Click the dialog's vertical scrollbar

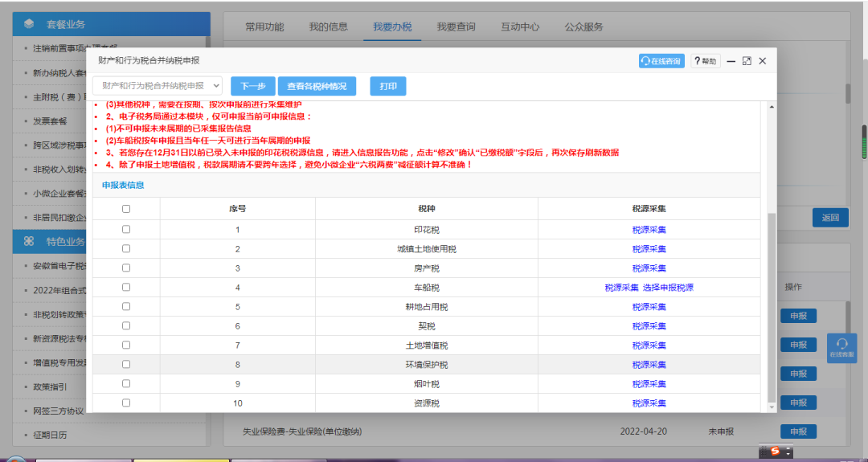772,305
